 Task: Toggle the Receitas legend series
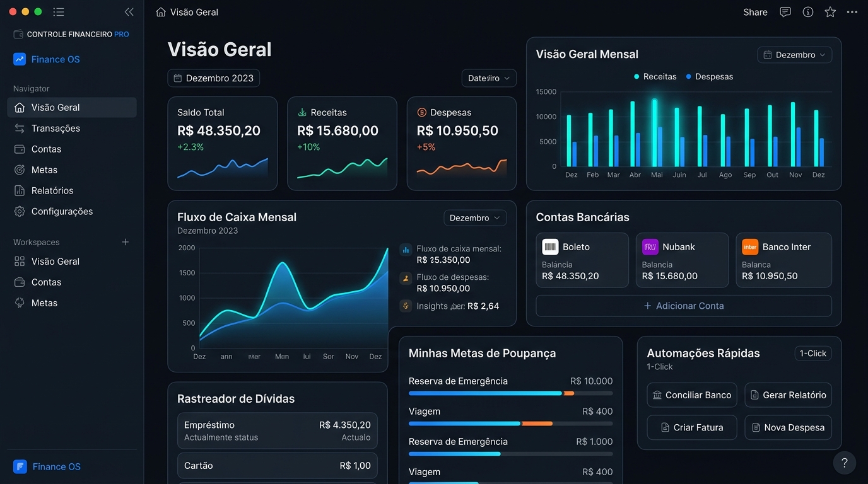coord(655,76)
